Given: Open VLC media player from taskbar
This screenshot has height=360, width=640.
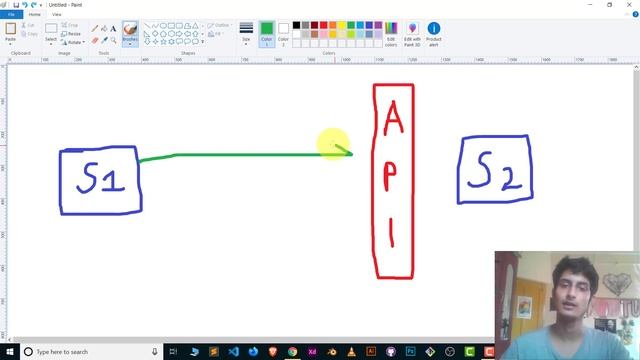Looking at the screenshot, I should [351, 351].
